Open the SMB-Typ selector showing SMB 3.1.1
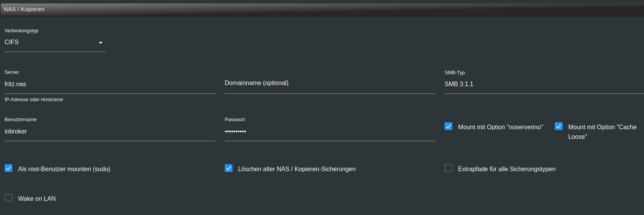This screenshot has width=644, height=215. click(x=544, y=84)
